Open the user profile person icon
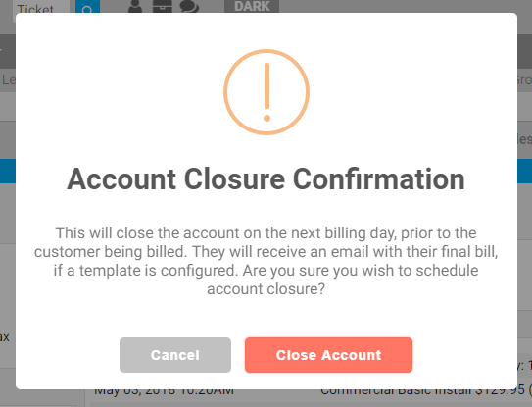 (x=135, y=6)
